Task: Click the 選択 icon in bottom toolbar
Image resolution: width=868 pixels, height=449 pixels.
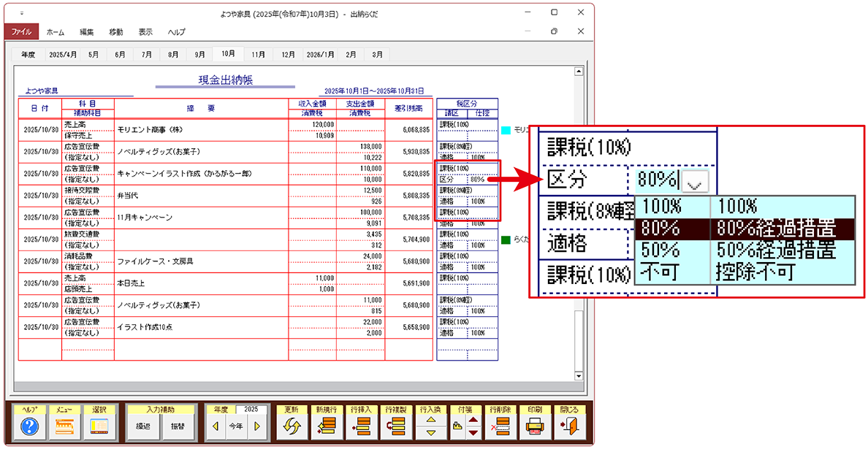Action: click(99, 426)
